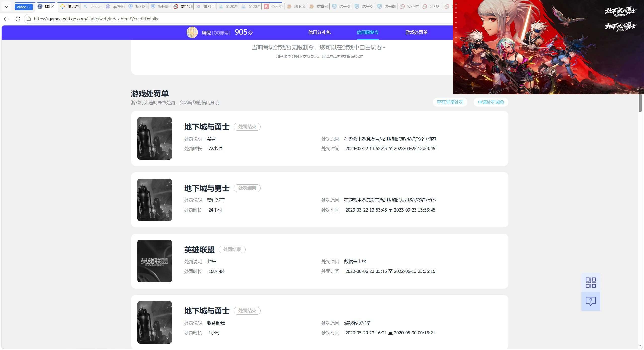This screenshot has width=644, height=350.
Task: Click 处罚结束 badge on 收益制裁 card
Action: point(247,311)
